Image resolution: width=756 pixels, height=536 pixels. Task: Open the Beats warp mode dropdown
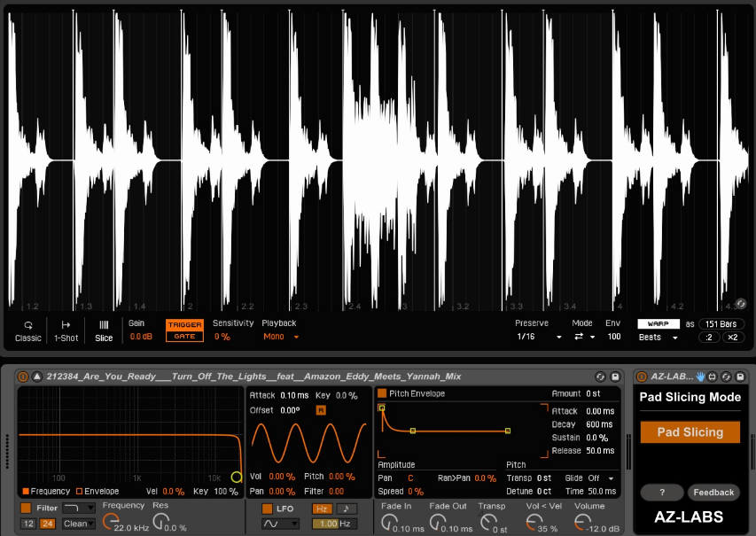pyautogui.click(x=659, y=338)
